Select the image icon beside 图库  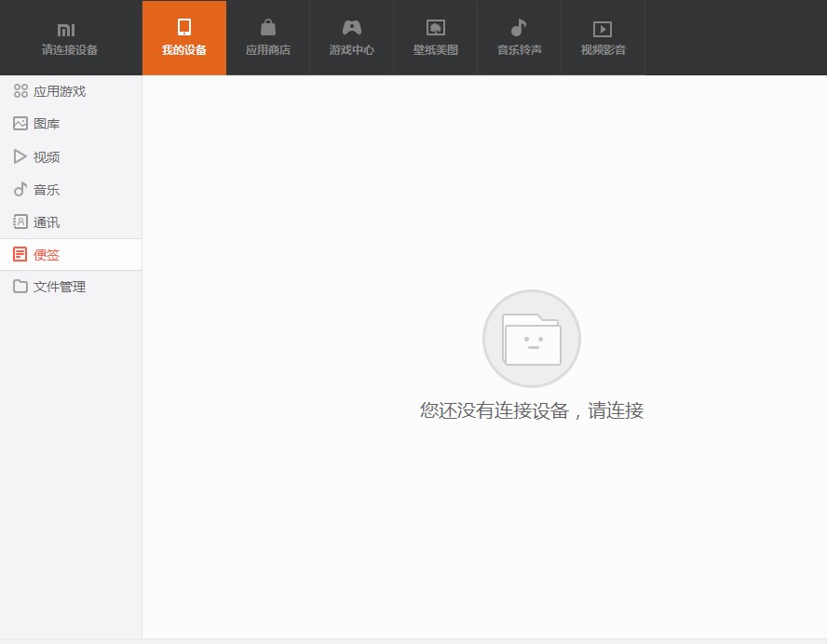click(20, 124)
